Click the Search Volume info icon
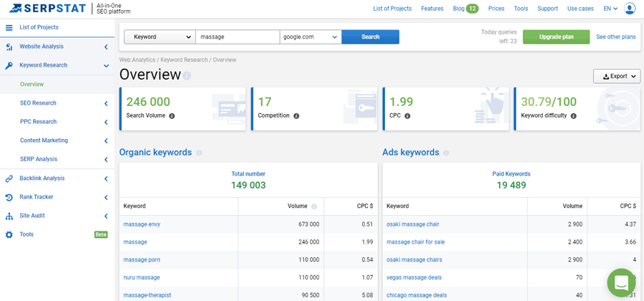This screenshot has height=301, width=644. pos(172,116)
